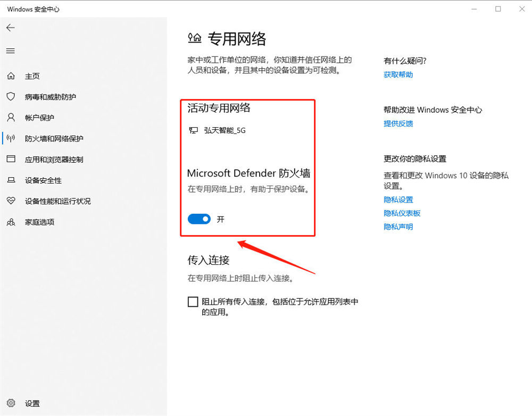
Task: Click the gear icon for 设置
Action: [11, 403]
